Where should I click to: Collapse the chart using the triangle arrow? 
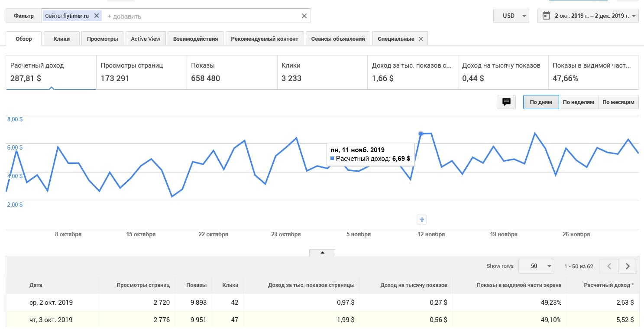[x=322, y=253]
